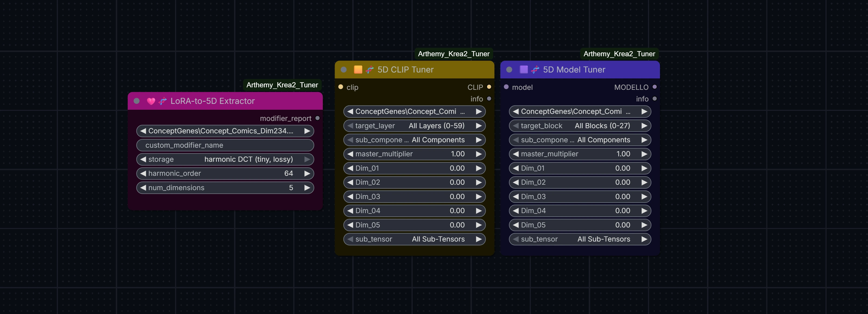Click the purple square icon on the 5D Model Tuner

click(x=523, y=70)
